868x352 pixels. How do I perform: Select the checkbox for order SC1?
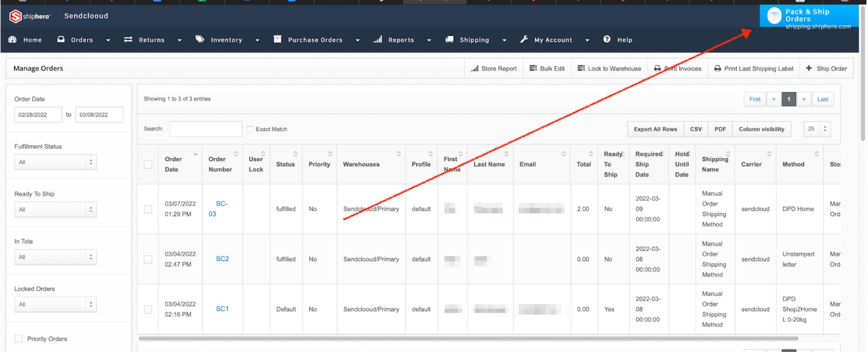pos(148,309)
